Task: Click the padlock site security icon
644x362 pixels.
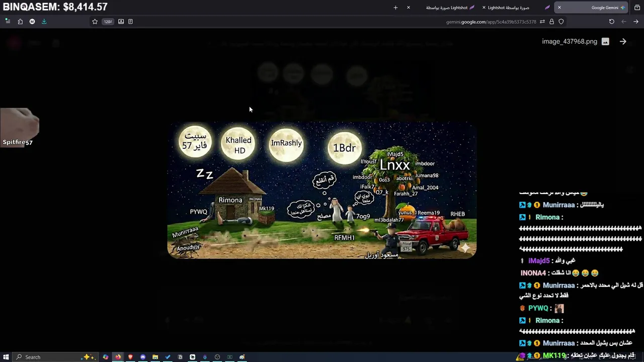Action: [551, 22]
